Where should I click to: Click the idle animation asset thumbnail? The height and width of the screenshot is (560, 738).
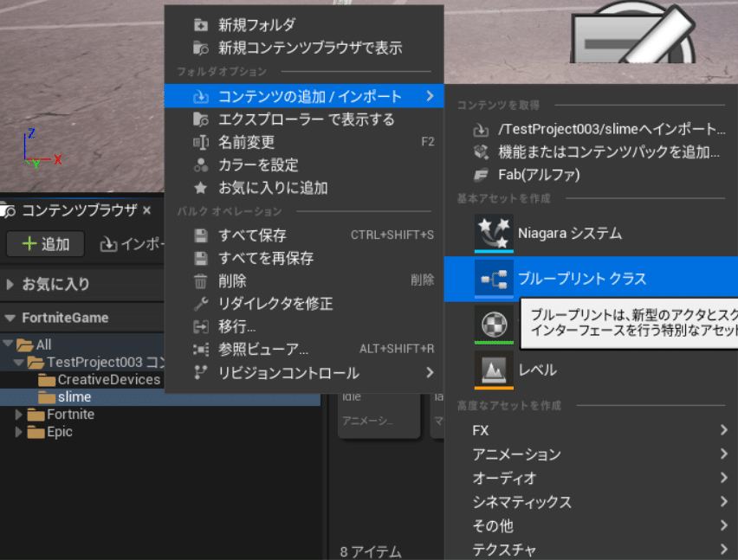(379, 415)
